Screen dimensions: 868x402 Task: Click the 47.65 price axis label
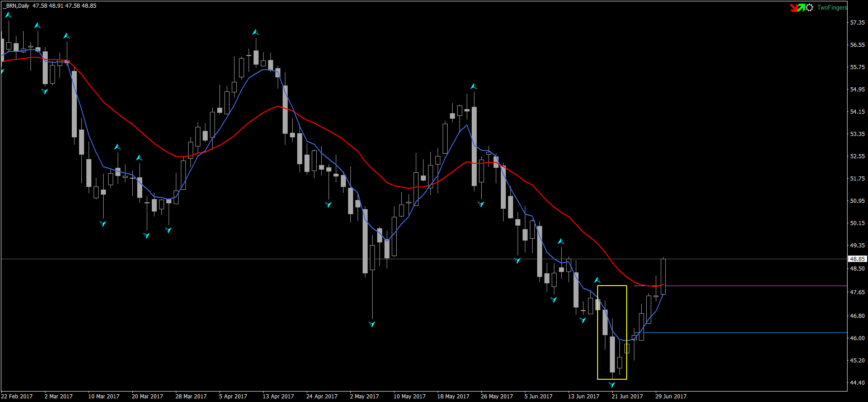pos(858,292)
